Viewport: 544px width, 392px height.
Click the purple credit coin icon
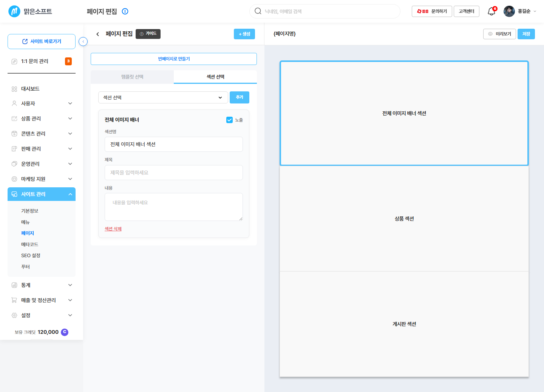[x=65, y=332]
